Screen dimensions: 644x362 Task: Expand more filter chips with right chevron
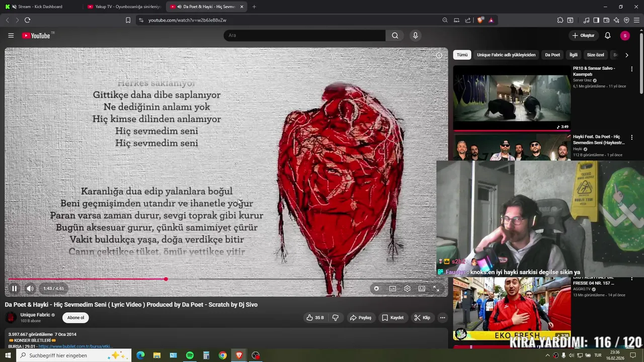(x=626, y=55)
